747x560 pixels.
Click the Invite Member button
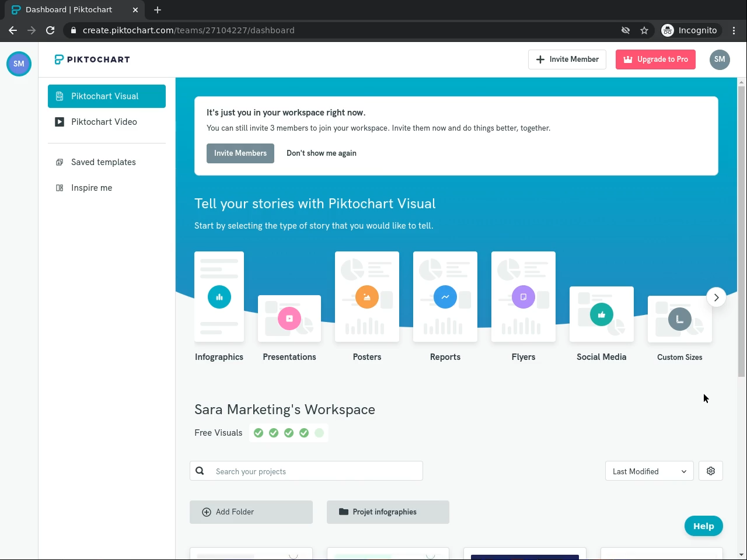pos(567,60)
